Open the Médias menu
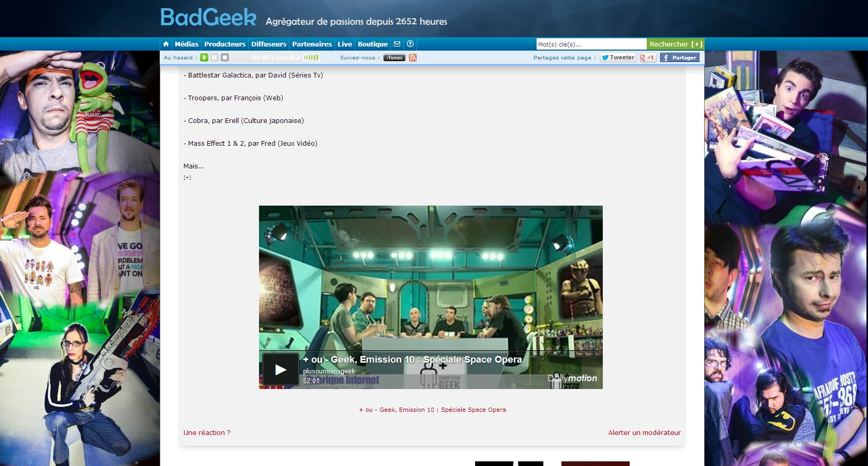The width and height of the screenshot is (868, 466). pyautogui.click(x=186, y=44)
